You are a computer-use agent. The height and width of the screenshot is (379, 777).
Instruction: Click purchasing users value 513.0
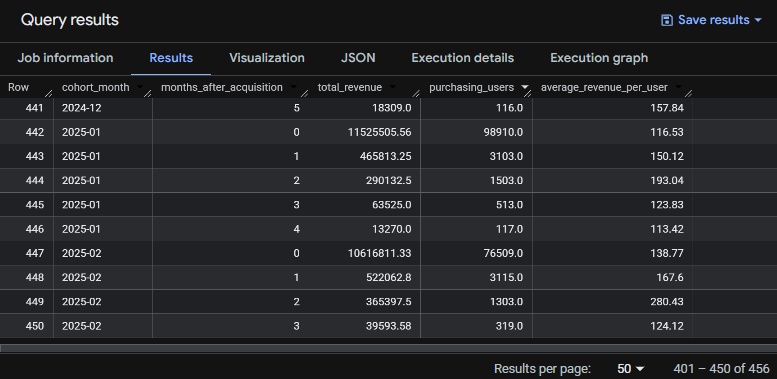click(509, 205)
